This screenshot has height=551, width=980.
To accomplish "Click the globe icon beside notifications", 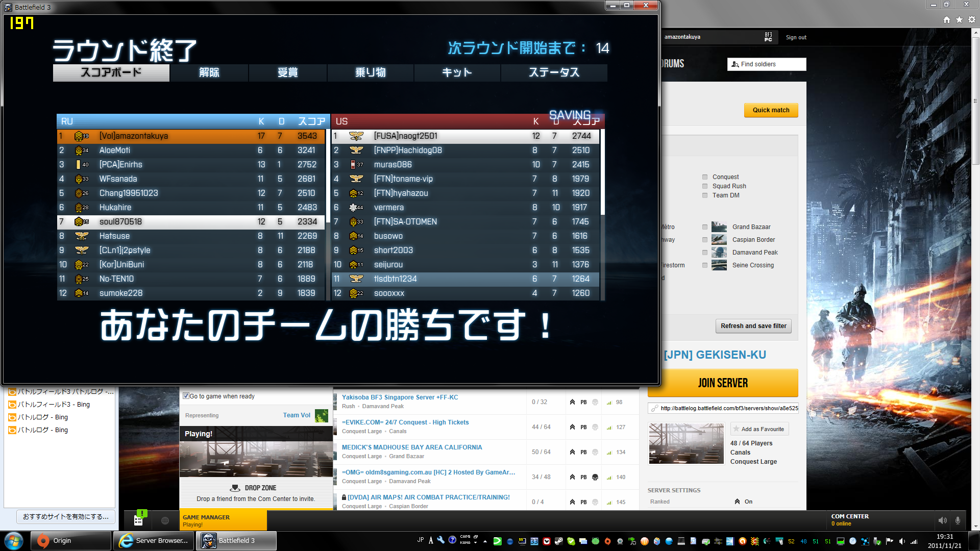I will (x=165, y=520).
